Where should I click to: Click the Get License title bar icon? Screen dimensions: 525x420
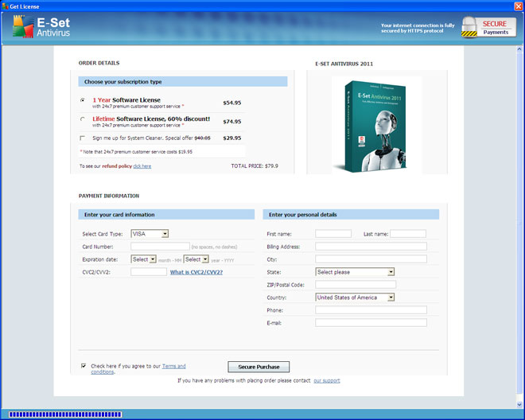pyautogui.click(x=5, y=6)
